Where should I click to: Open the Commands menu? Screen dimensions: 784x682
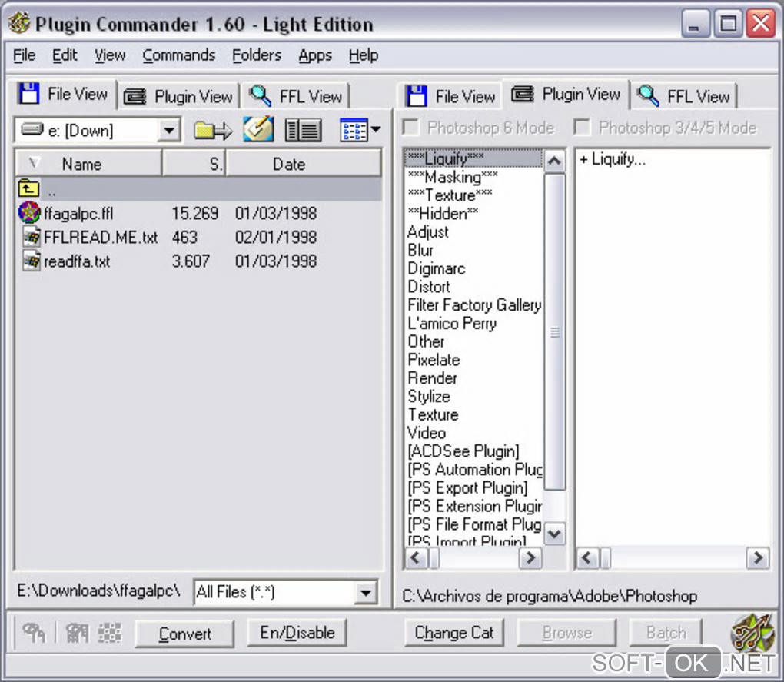pos(178,55)
